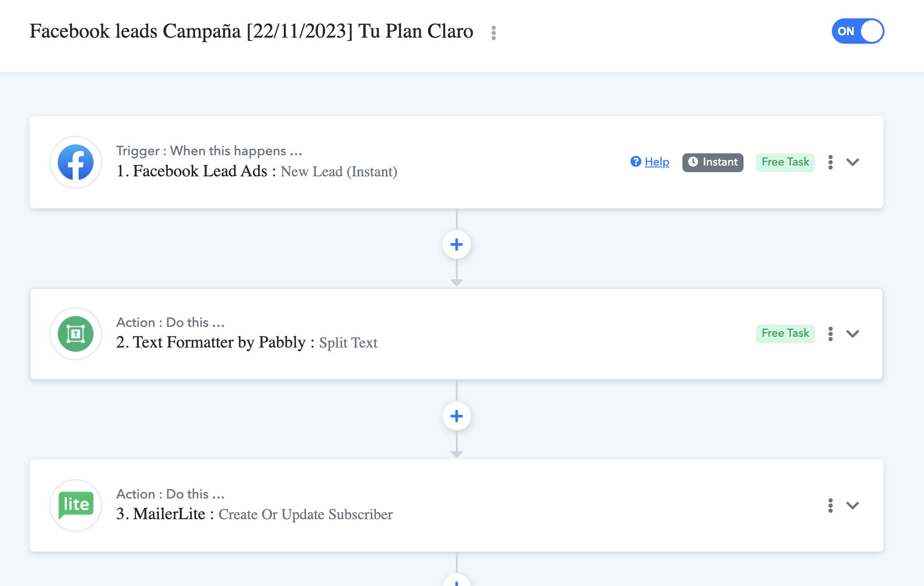The height and width of the screenshot is (586, 924).
Task: Click the workflow title text
Action: pyautogui.click(x=251, y=31)
